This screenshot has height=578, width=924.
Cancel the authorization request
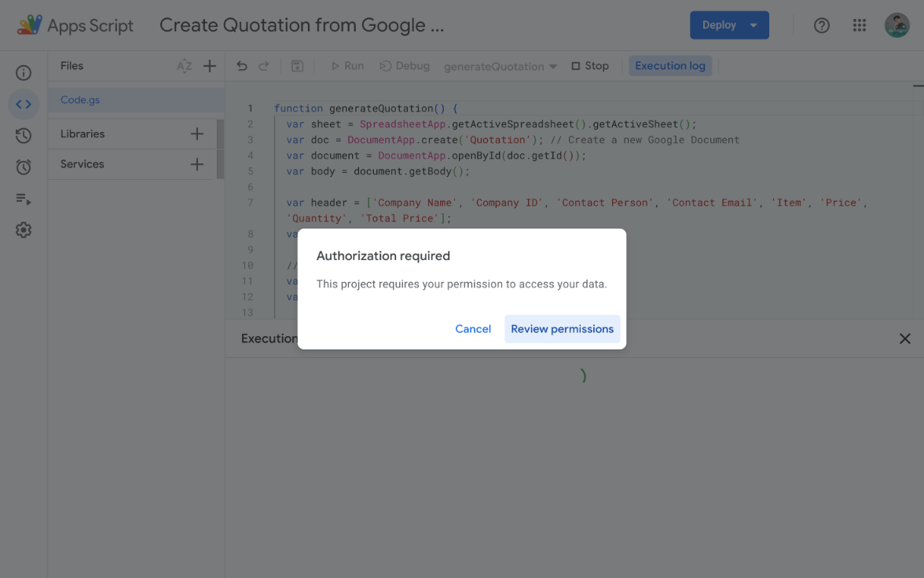473,329
